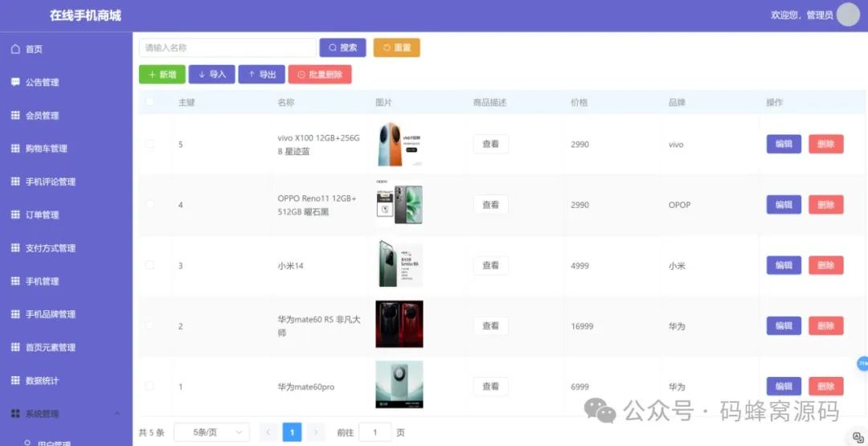Delete the 小米14 row
This screenshot has width=868, height=446.
pyautogui.click(x=826, y=265)
